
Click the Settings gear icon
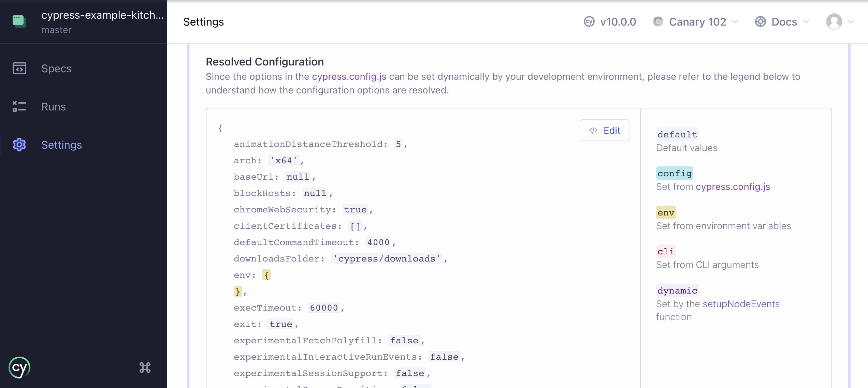pyautogui.click(x=19, y=145)
